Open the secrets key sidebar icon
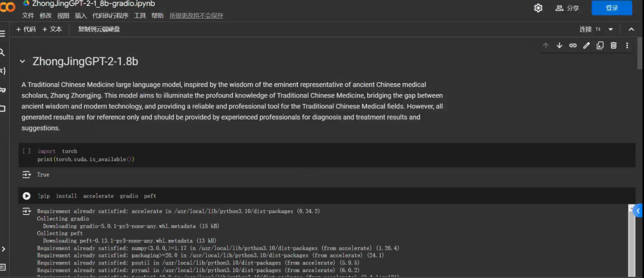 [3, 90]
